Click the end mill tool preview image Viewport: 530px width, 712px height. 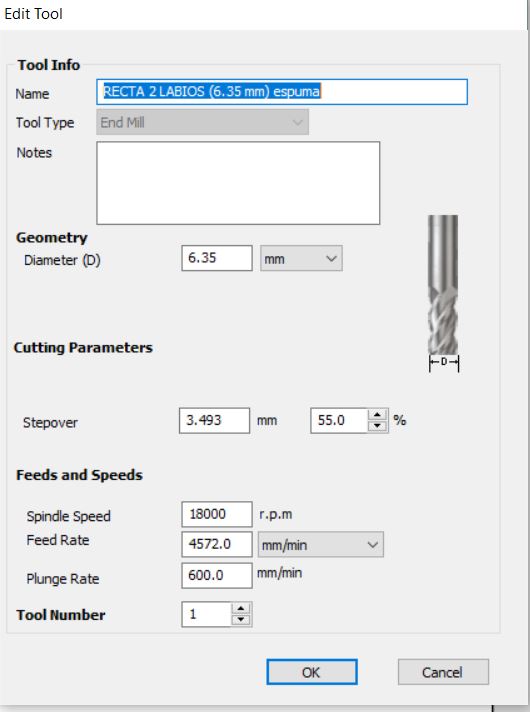(x=443, y=293)
